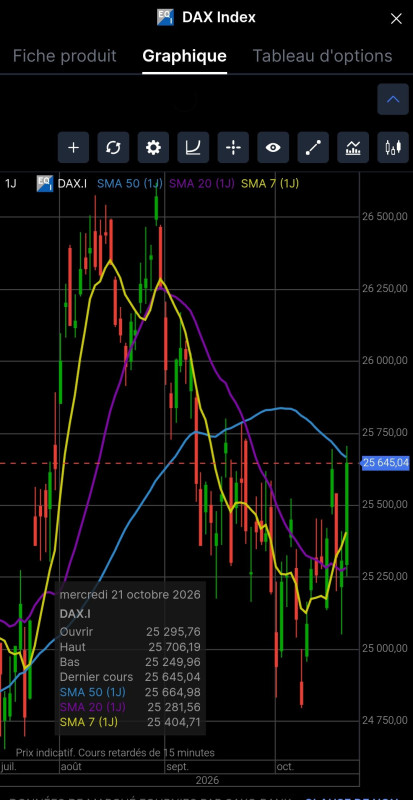Click the Ouvrir value 25 295,76
Viewport: 413px width, 800px height.
pyautogui.click(x=173, y=632)
